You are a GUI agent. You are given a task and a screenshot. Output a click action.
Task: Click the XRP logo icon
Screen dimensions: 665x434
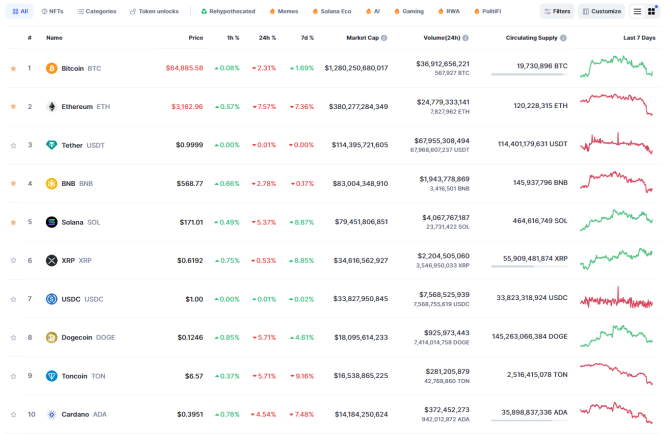click(51, 260)
